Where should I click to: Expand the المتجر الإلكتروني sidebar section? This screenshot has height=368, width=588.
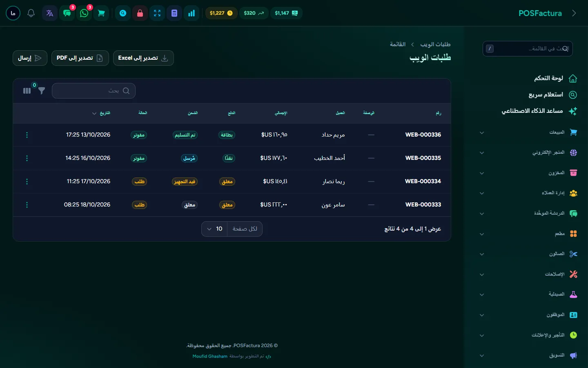[528, 153]
